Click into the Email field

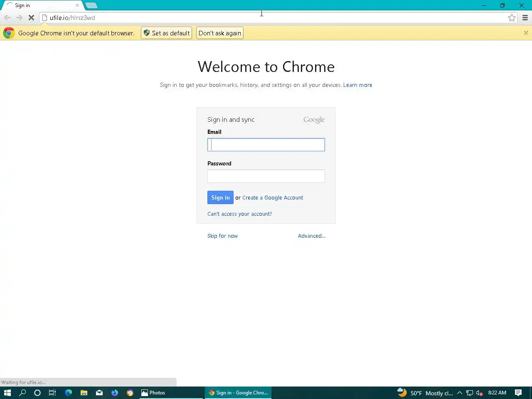[x=266, y=145]
